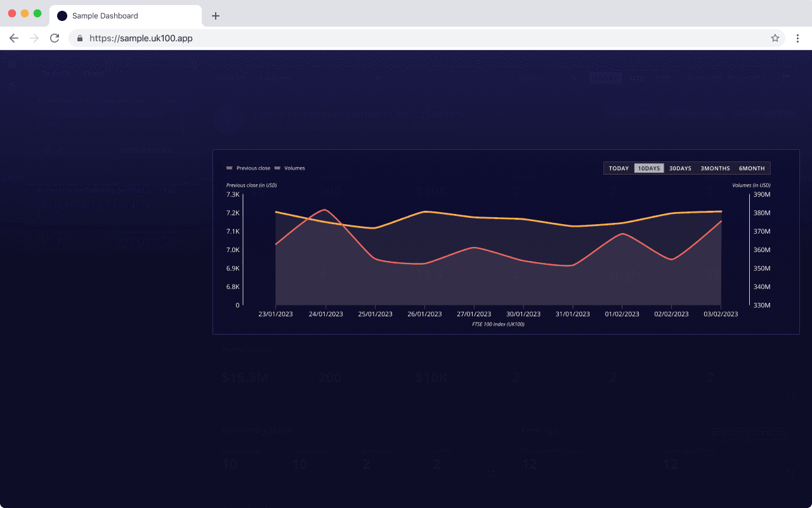Select the Sample Dashboard browser tab
Viewport: 812px width, 508px height.
pos(126,16)
